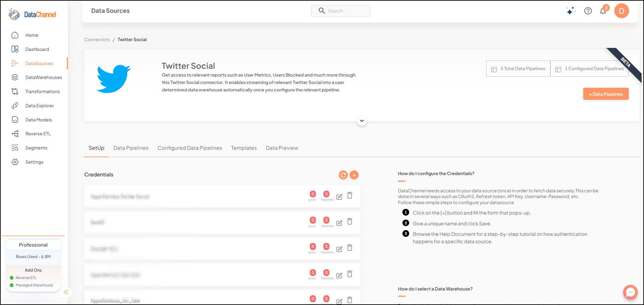Screen dimensions: 644x305
Task: Edit the fourth credential row
Action: click(x=339, y=275)
